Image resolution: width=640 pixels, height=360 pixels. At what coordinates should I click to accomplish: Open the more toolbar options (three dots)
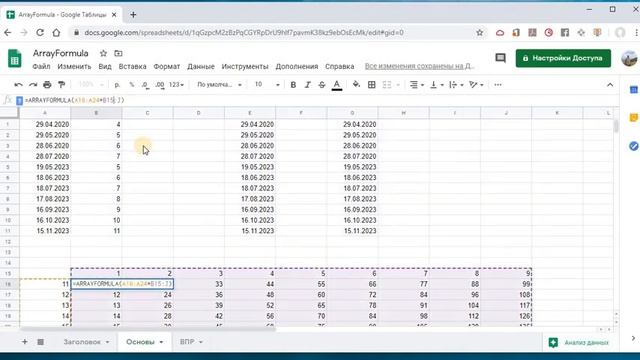pos(498,85)
